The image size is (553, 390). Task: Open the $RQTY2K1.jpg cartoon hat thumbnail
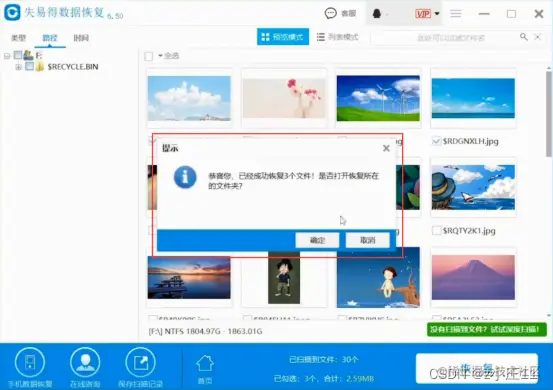point(473,187)
